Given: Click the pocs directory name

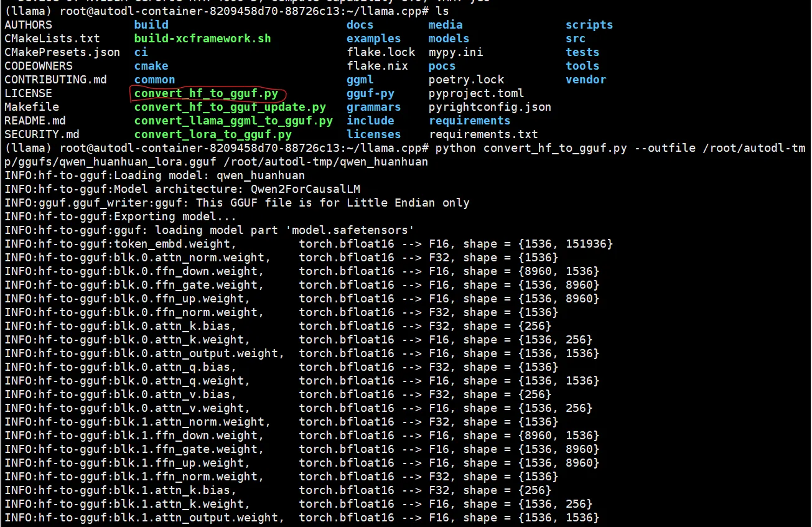Looking at the screenshot, I should (442, 66).
